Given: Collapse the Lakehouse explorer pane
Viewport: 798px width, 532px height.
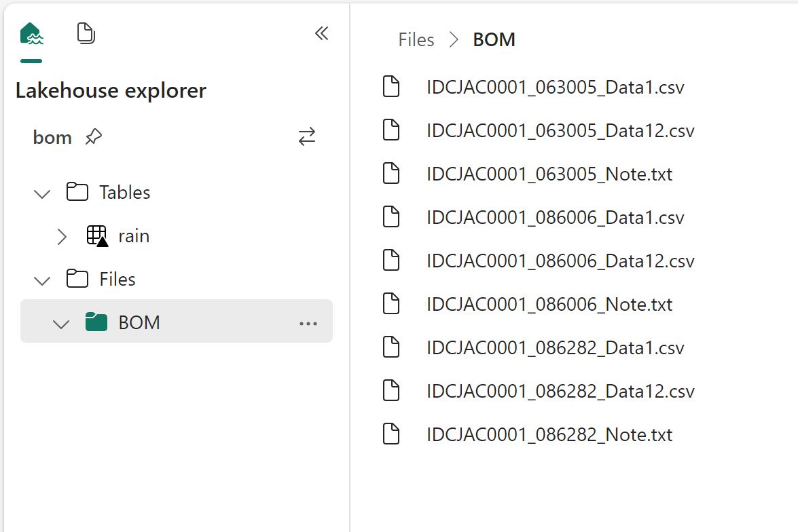Looking at the screenshot, I should [321, 34].
